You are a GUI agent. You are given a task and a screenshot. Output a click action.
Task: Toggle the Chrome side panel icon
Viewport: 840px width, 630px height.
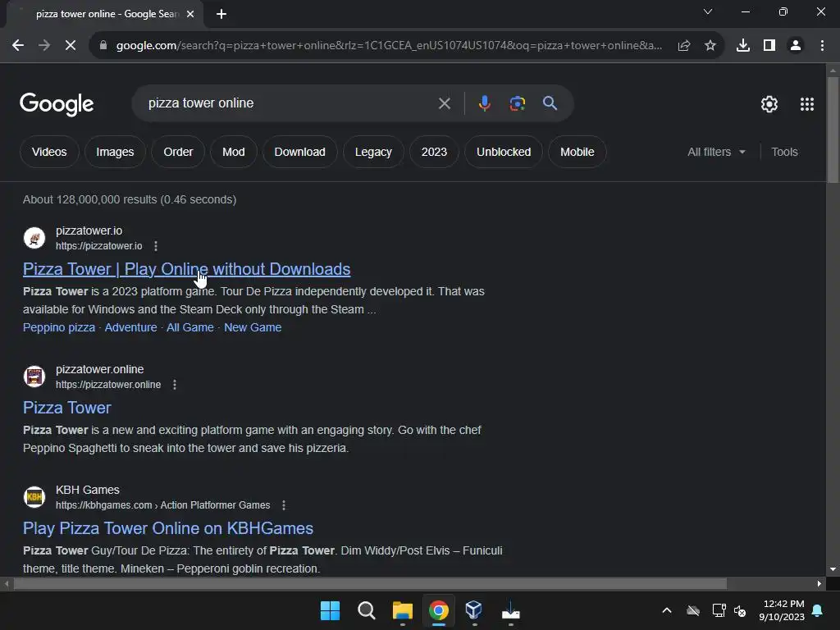(769, 46)
